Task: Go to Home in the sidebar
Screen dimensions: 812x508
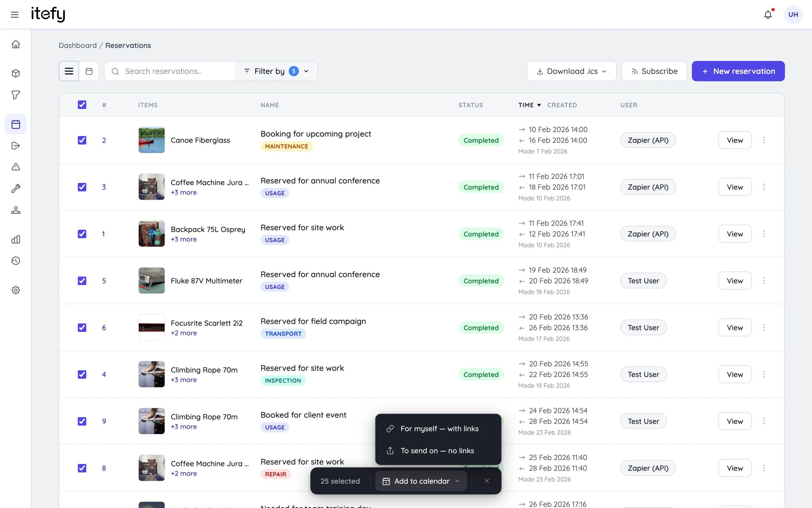Action: click(x=16, y=44)
